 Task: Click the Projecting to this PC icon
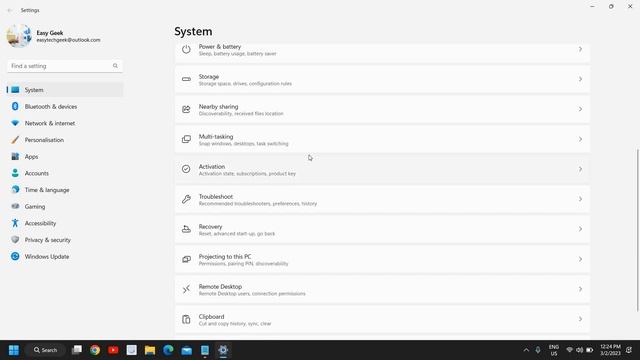coord(186,259)
